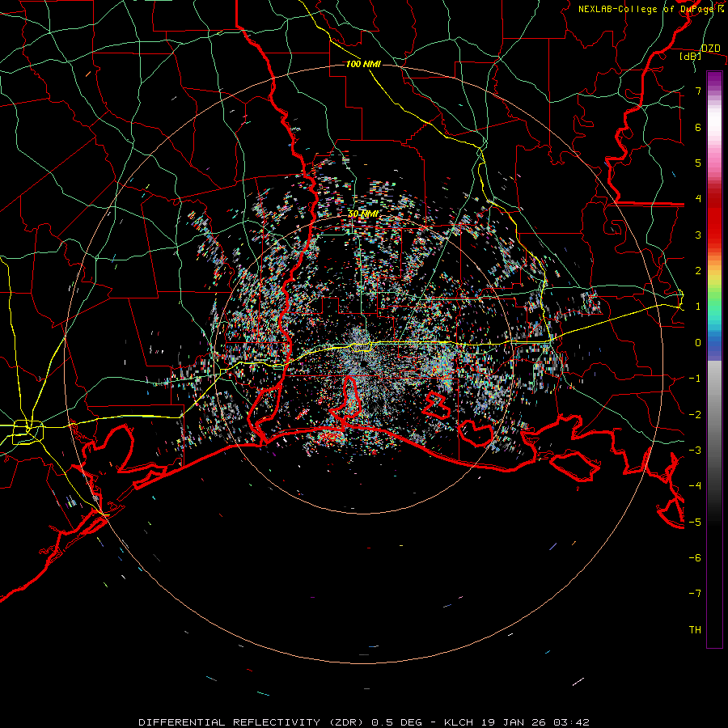Screen dimensions: 728x728
Task: Click the -1 value on the color scale
Action: 695,379
